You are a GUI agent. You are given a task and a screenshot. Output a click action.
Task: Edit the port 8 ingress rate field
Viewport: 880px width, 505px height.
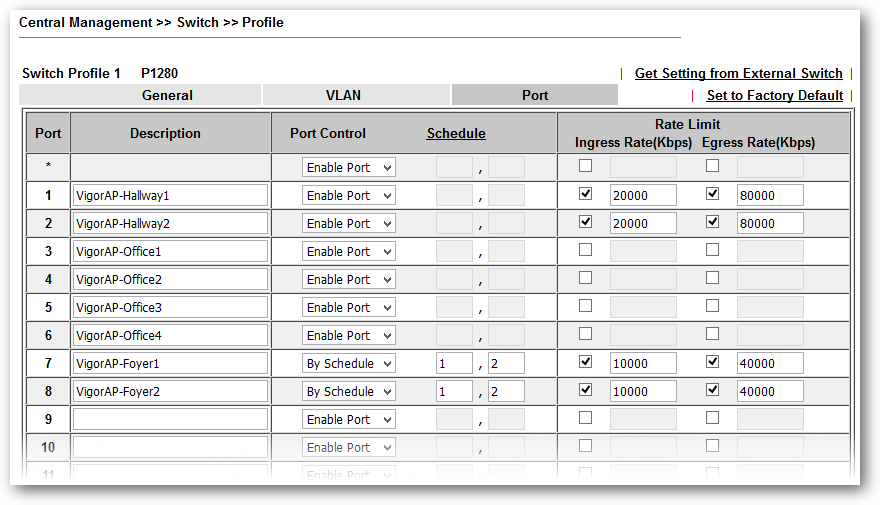point(643,392)
